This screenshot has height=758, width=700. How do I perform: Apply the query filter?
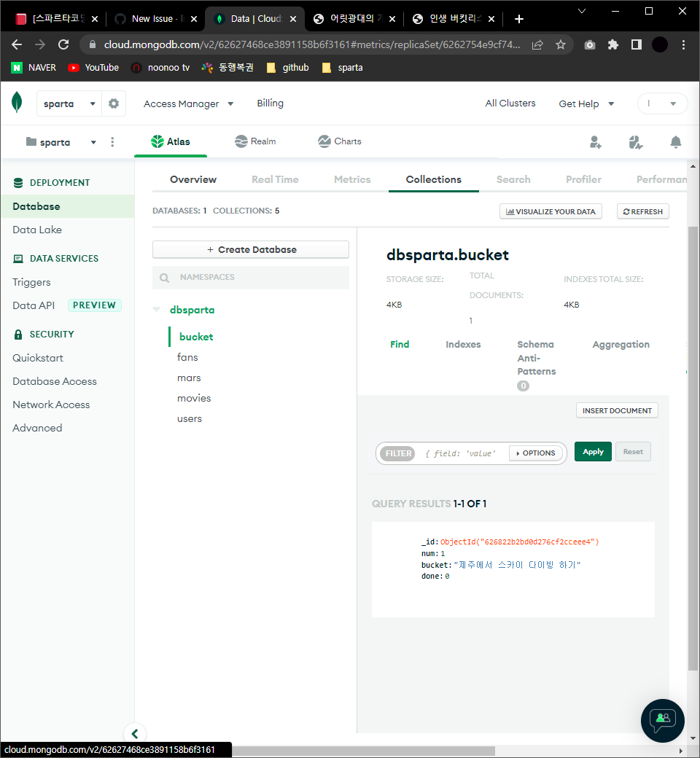click(x=593, y=451)
